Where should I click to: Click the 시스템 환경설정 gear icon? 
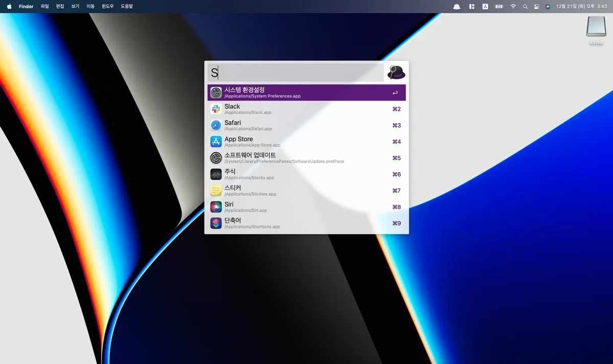216,93
